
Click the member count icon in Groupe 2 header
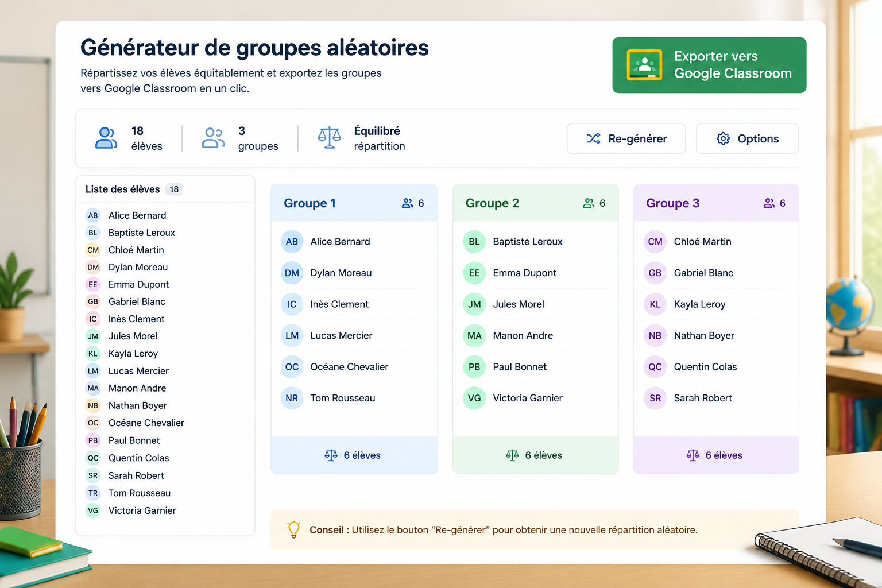click(589, 203)
